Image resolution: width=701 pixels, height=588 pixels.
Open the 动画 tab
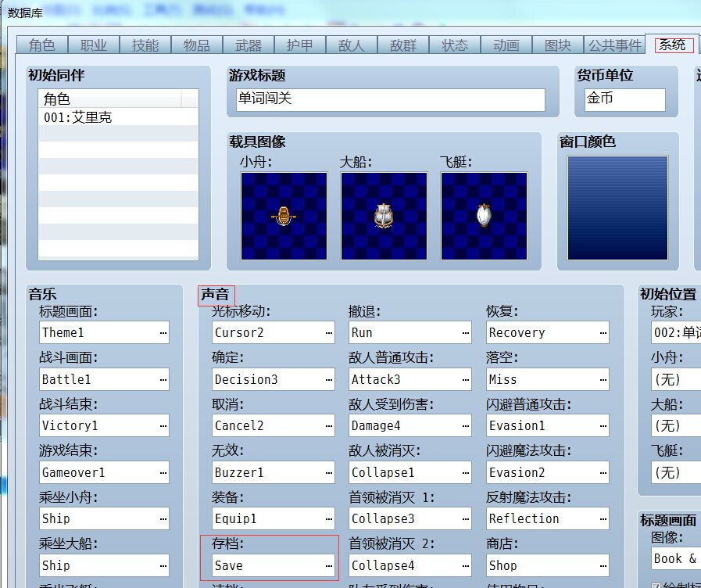tap(506, 45)
